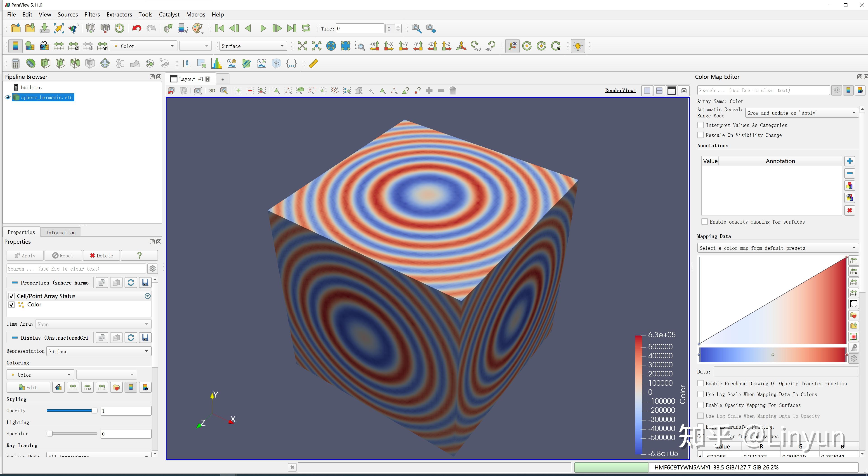868x476 pixels.
Task: Open the Filters menu
Action: tap(92, 14)
